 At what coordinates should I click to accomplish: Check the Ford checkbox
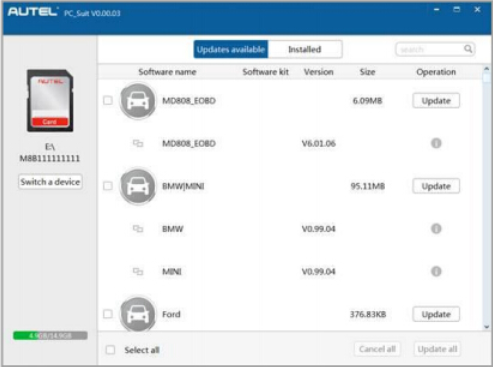click(x=108, y=314)
